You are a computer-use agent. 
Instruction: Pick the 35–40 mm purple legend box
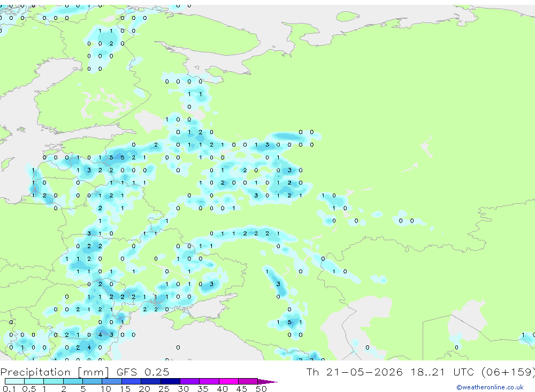pyautogui.click(x=209, y=381)
